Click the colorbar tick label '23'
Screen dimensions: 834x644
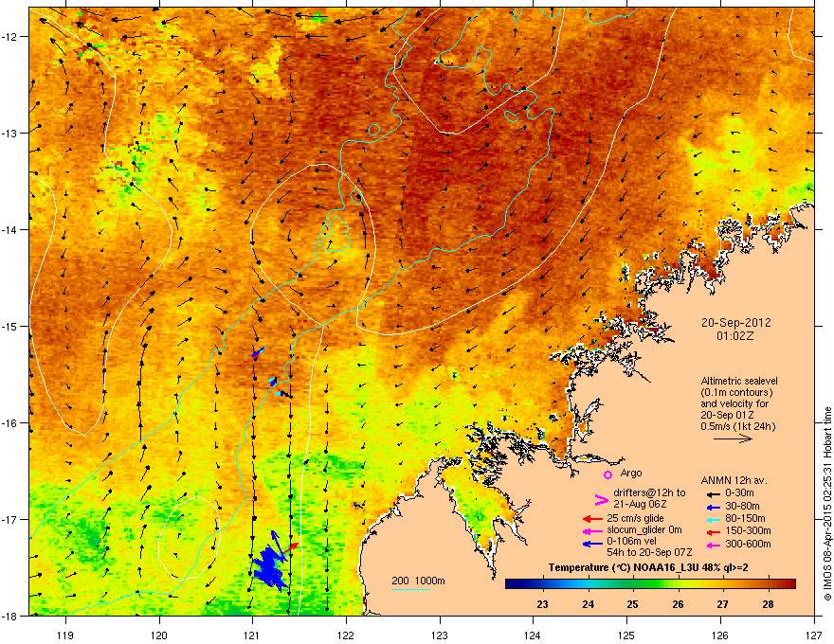click(542, 604)
